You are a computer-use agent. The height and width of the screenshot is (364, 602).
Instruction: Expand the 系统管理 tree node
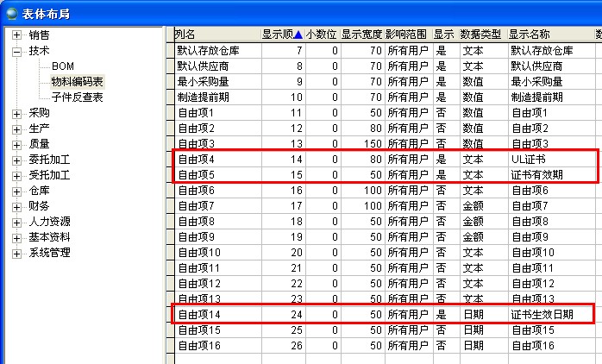17,253
